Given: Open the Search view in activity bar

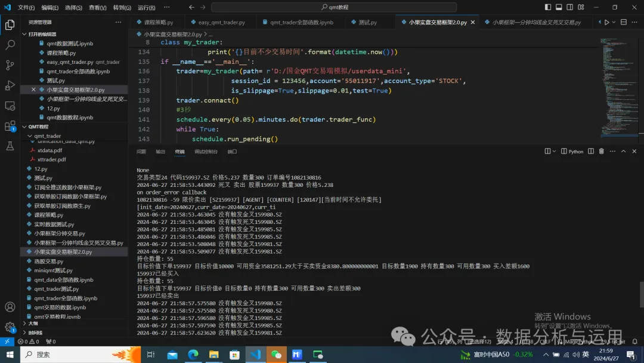Looking at the screenshot, I should 10,44.
